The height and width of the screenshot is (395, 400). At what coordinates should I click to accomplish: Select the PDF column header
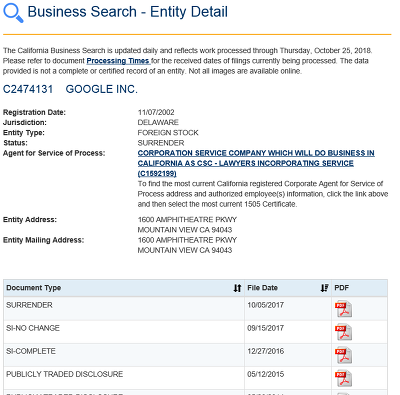coord(359,288)
